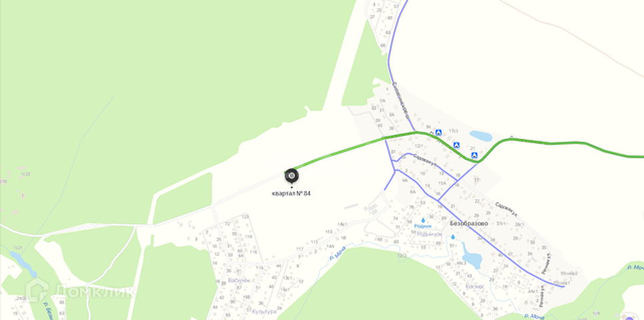Screen dimensions: 644x320
Task: Click the small blue pond near house 17с1
Action: [x=481, y=136]
